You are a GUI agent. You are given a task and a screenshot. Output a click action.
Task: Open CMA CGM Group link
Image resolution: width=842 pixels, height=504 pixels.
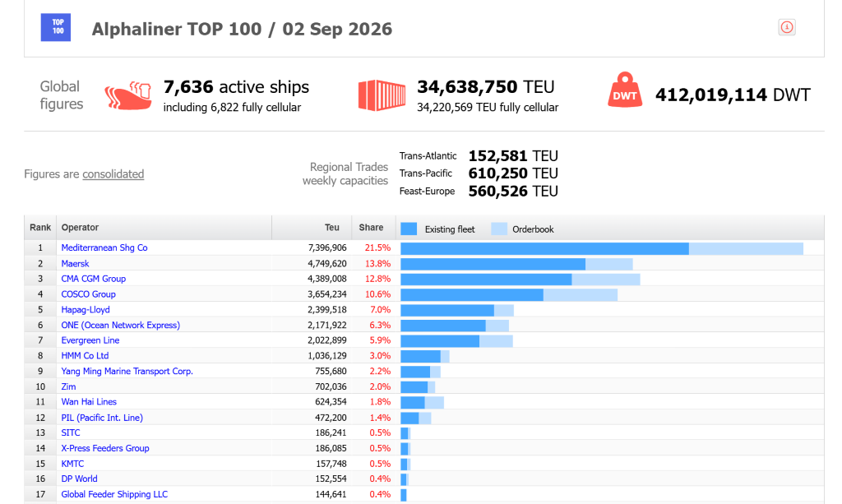pyautogui.click(x=94, y=279)
